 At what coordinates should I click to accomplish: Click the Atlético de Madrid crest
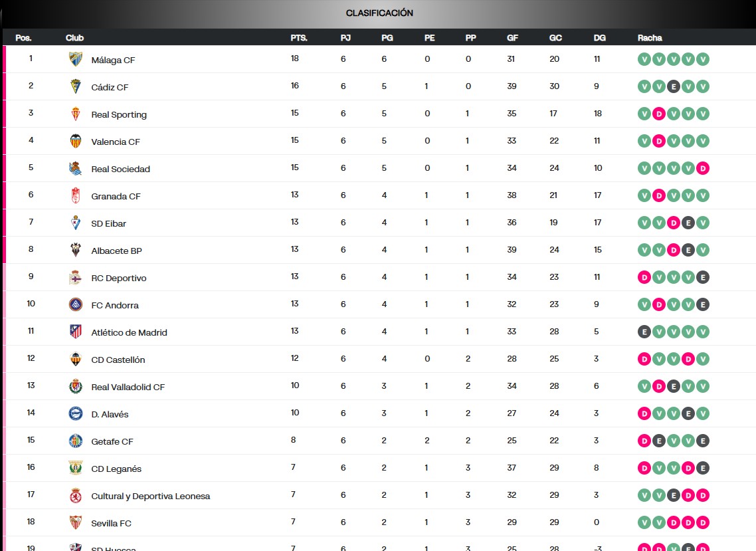coord(76,332)
